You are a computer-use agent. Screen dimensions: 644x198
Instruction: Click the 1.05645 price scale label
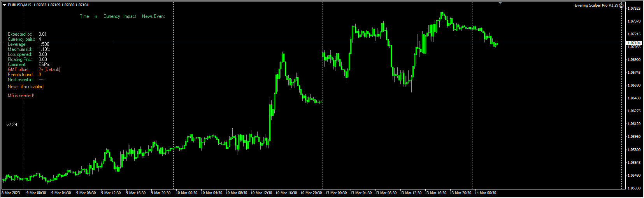634,163
